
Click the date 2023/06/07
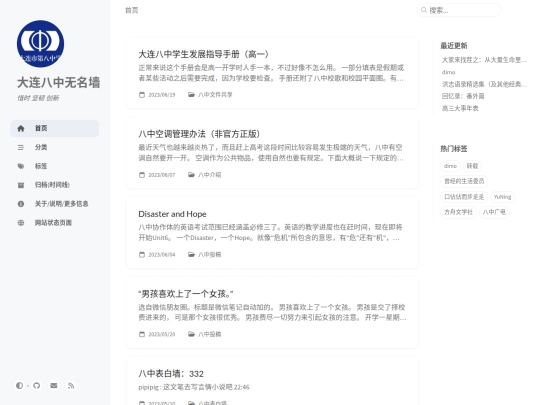tap(162, 175)
